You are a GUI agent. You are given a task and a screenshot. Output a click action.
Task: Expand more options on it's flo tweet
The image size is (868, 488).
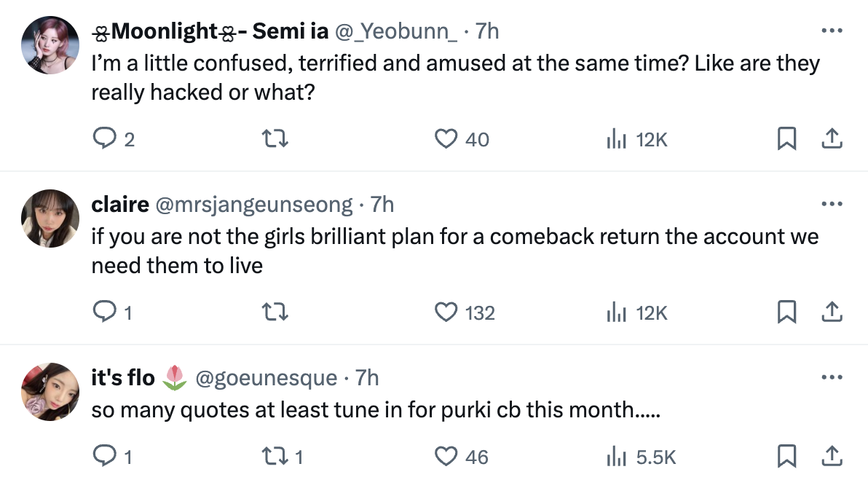point(831,378)
